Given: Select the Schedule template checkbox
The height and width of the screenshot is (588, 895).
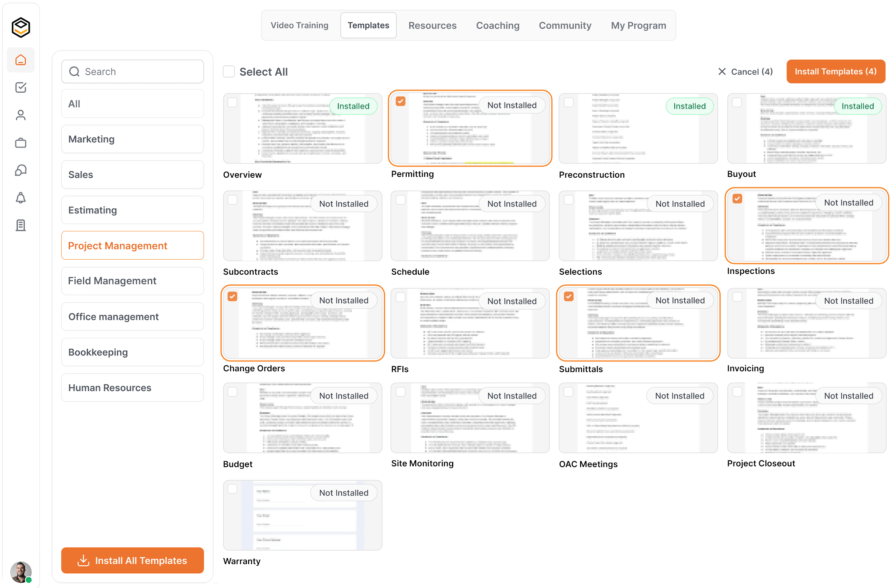Looking at the screenshot, I should 400,200.
